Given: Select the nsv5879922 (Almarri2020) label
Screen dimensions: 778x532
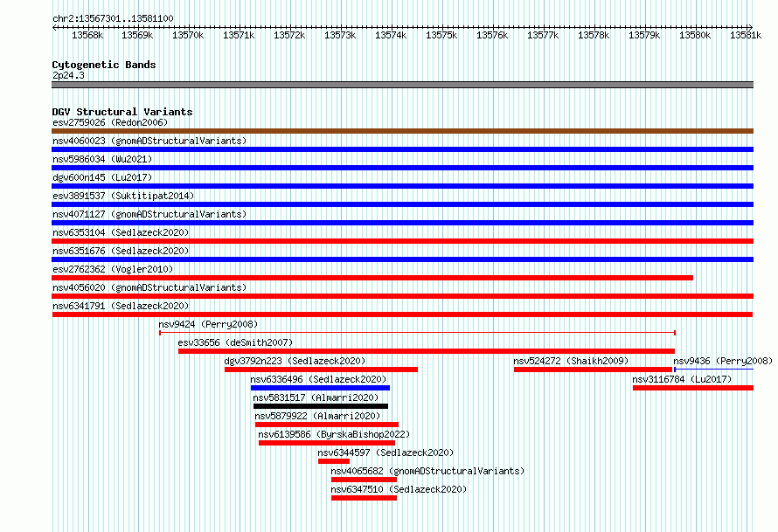Looking at the screenshot, I should (x=317, y=416).
